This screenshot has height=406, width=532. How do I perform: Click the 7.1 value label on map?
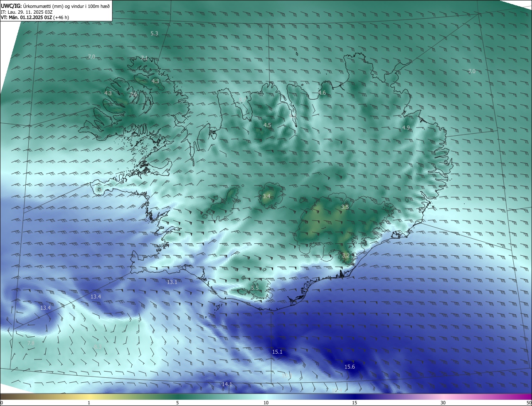144,58
